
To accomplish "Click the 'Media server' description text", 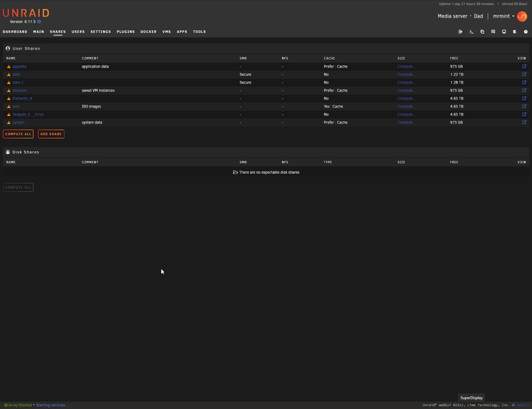I will tap(452, 17).
